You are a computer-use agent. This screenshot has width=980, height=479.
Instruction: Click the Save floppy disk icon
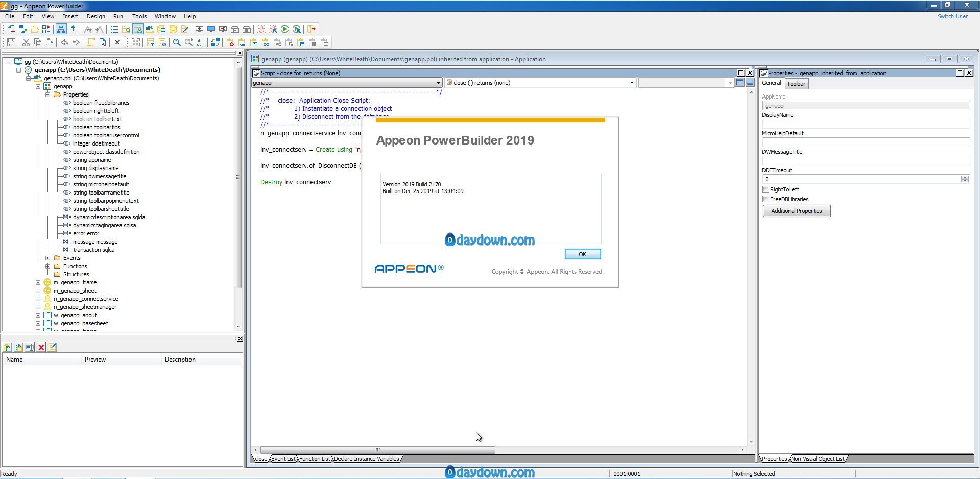pos(11,42)
